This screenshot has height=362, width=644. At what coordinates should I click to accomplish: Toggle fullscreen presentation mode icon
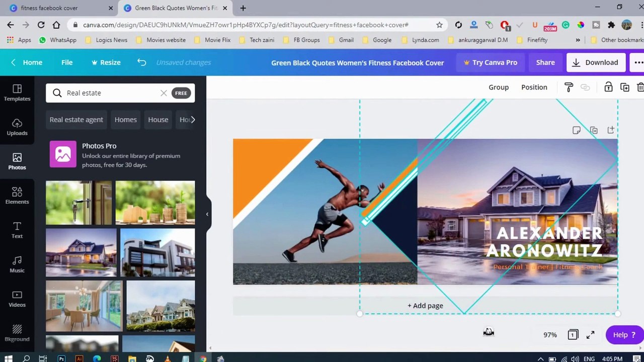[x=590, y=335]
